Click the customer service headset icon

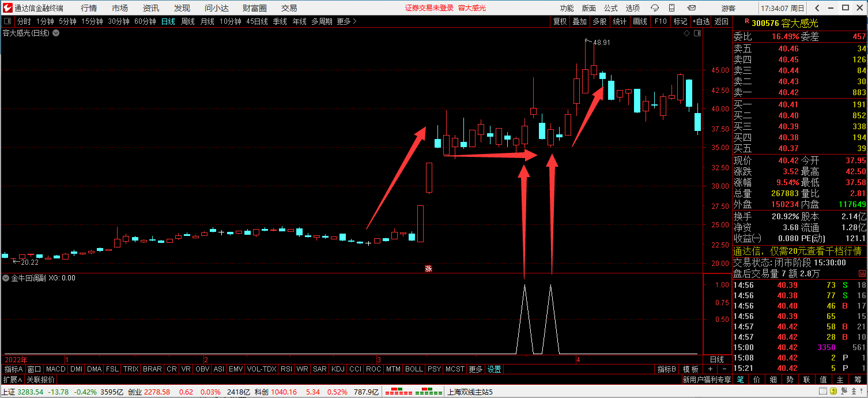[x=655, y=8]
